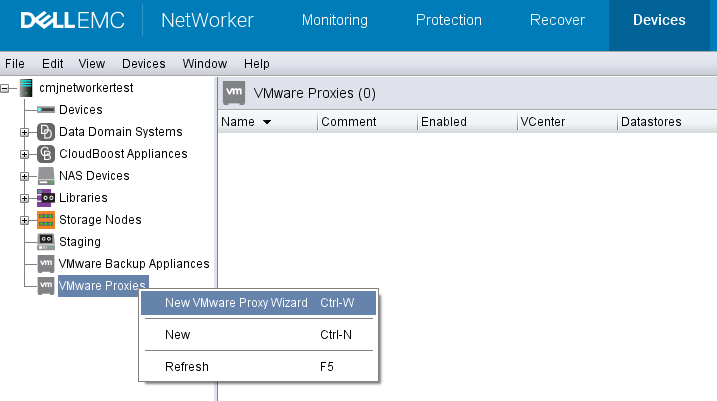Select cmjnetworkertest in the tree
The height and width of the screenshot is (401, 717).
[86, 88]
